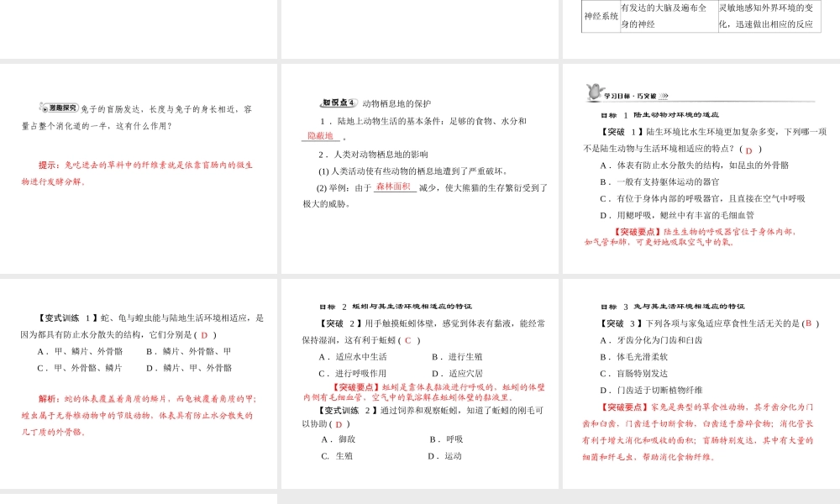
Task: Click line (1)人类活动使有些动物的栖息地遭到了严重破坏
Action: point(413,171)
